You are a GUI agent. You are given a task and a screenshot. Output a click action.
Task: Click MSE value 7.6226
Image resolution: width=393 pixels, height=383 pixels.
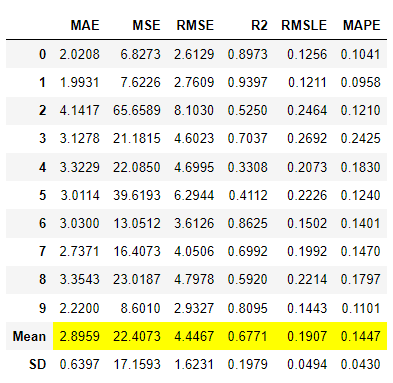coord(140,82)
